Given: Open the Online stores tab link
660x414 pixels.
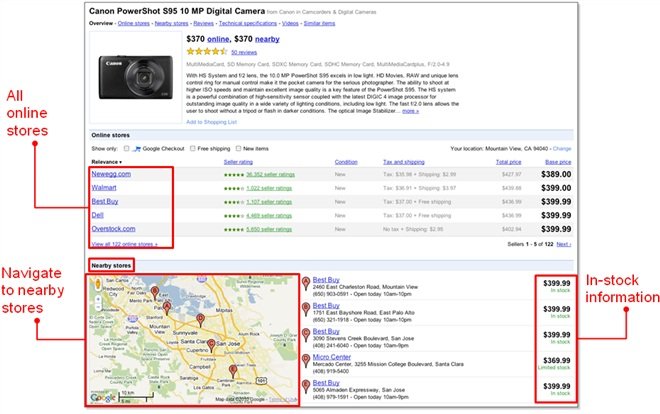Looking at the screenshot, I should [x=133, y=23].
